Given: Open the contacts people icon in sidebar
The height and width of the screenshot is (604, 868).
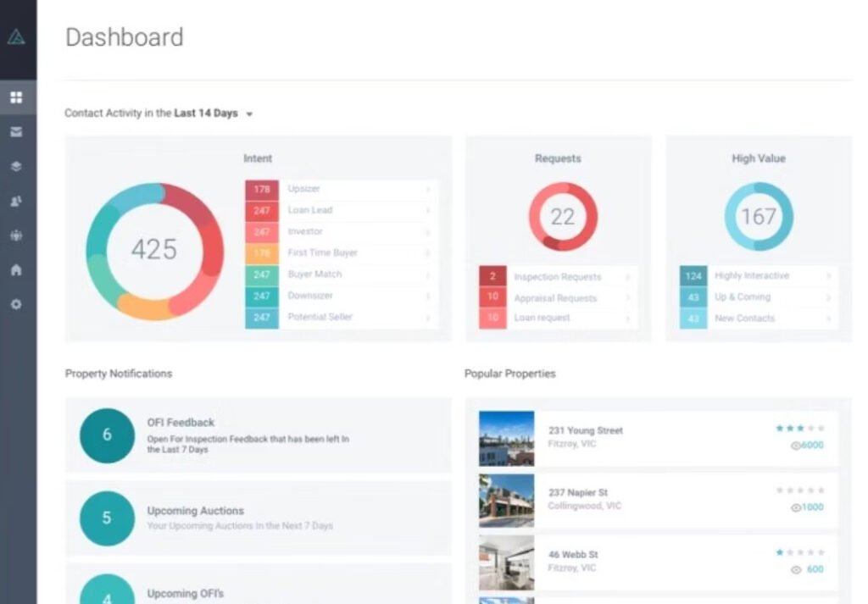Looking at the screenshot, I should (x=16, y=202).
